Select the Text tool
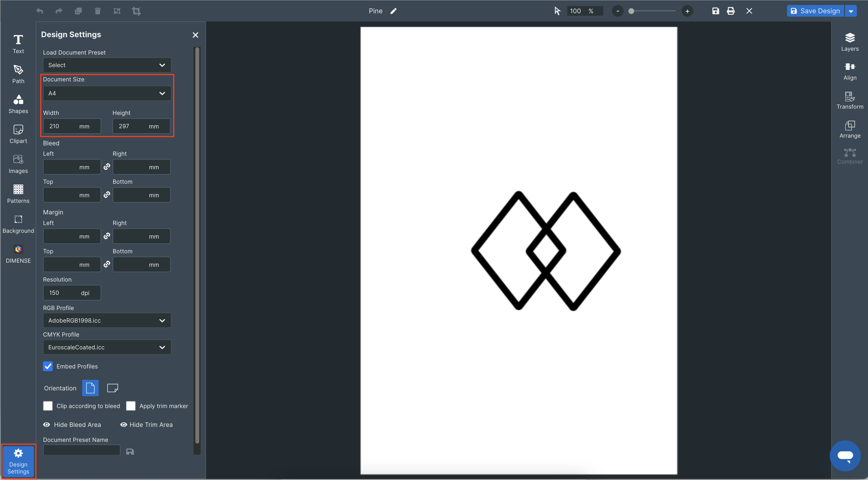Image resolution: width=868 pixels, height=480 pixels. coord(18,44)
